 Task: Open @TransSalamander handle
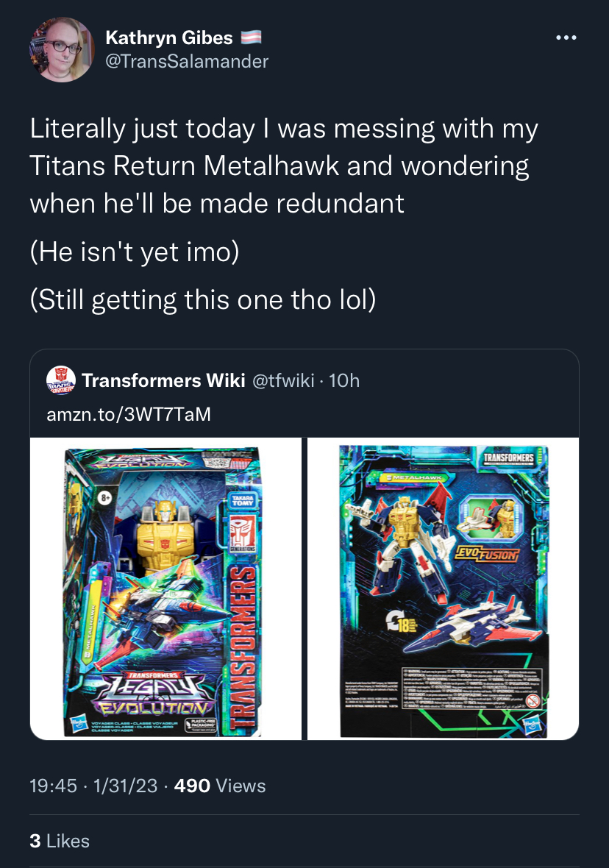click(x=187, y=61)
